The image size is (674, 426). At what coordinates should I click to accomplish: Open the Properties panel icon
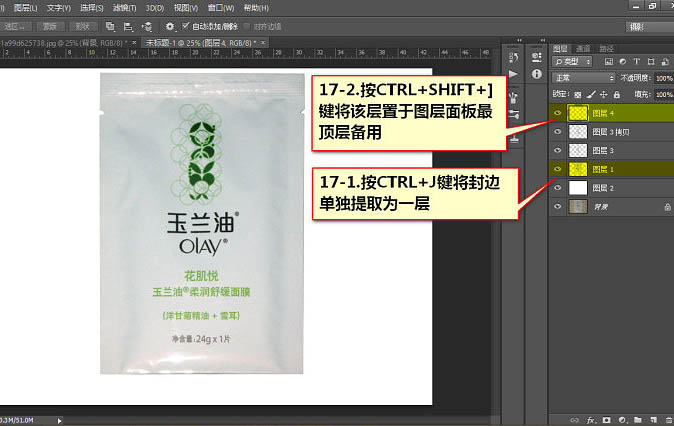tap(536, 57)
